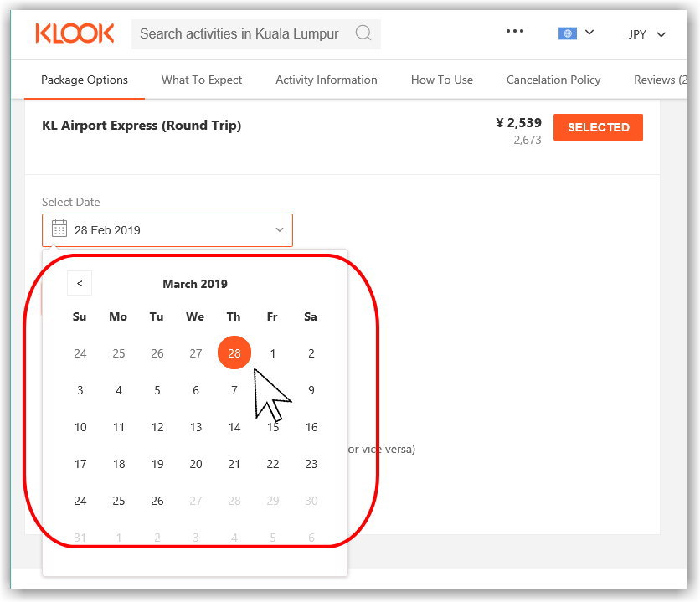
Task: Open the Reviews tab
Action: point(661,80)
